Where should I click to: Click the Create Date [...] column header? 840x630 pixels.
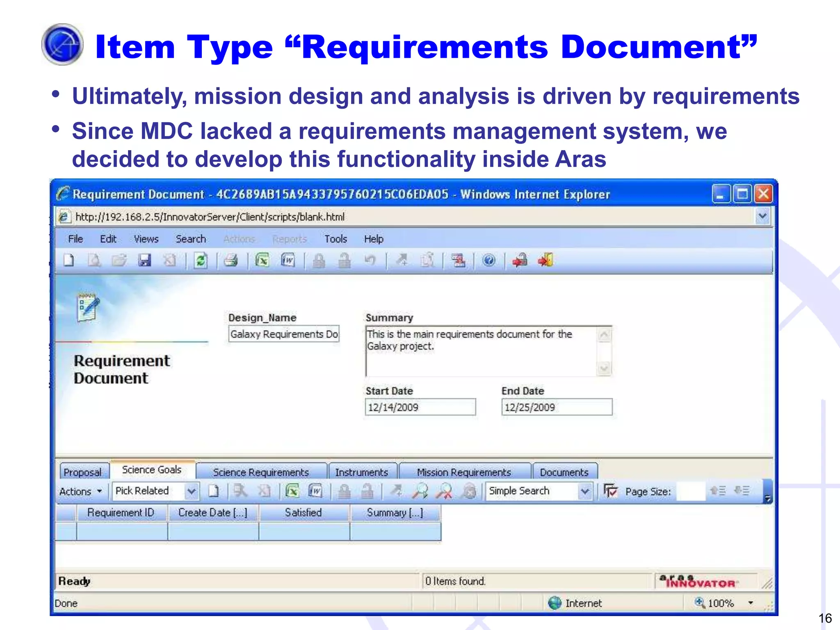pos(213,513)
